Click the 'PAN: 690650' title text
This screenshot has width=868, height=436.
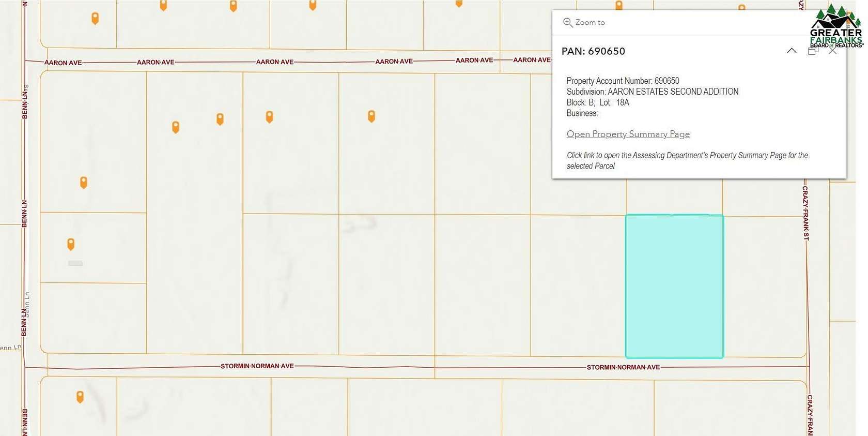click(x=593, y=51)
